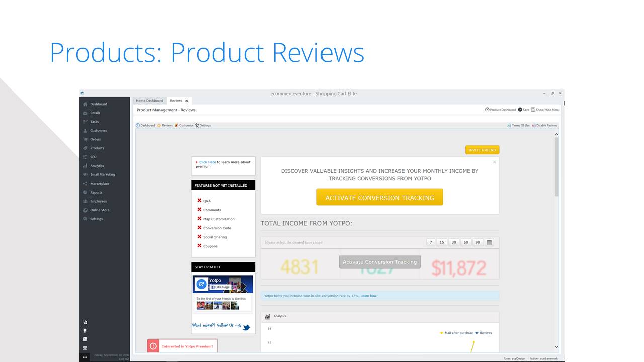Click the INVITE FRIEND button
Image resolution: width=644 pixels, height=362 pixels.
coord(482,150)
